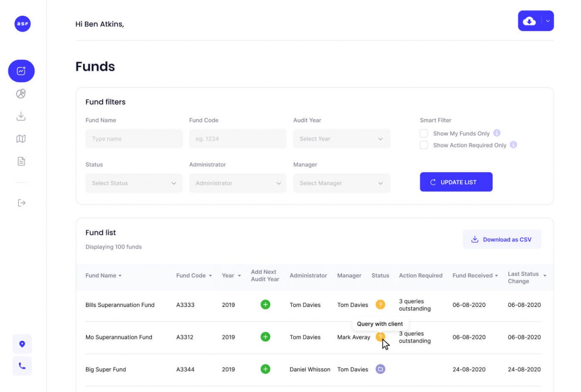Click the logout icon in sidebar

[21, 203]
